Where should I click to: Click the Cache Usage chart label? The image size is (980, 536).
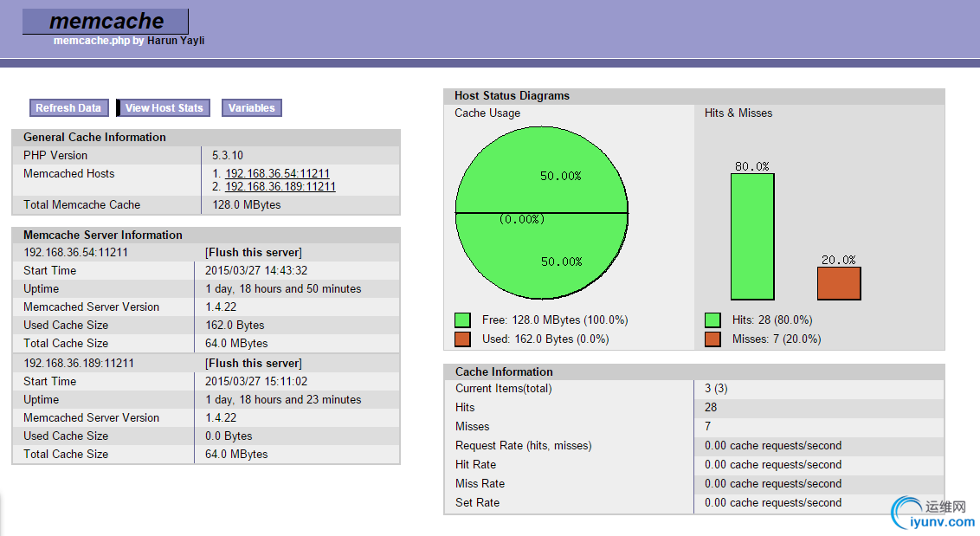(487, 113)
